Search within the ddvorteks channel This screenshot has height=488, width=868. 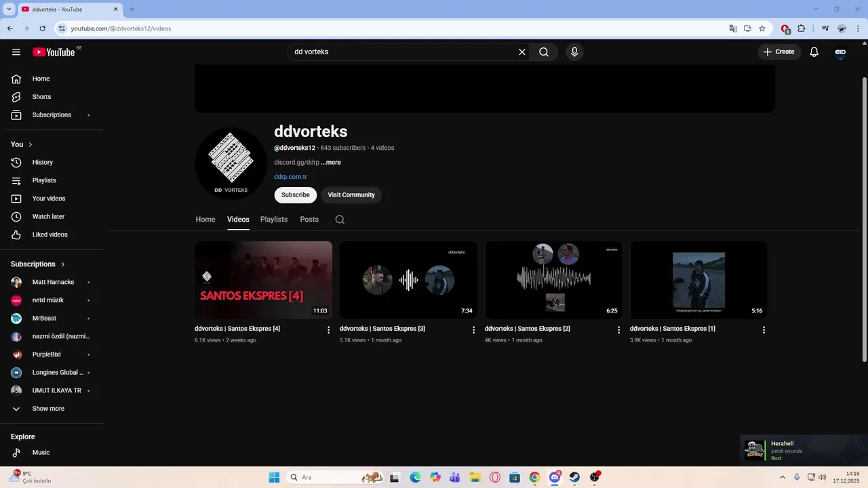click(340, 220)
